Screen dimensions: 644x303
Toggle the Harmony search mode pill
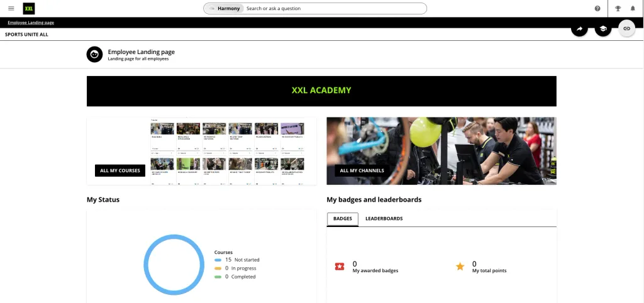click(225, 9)
